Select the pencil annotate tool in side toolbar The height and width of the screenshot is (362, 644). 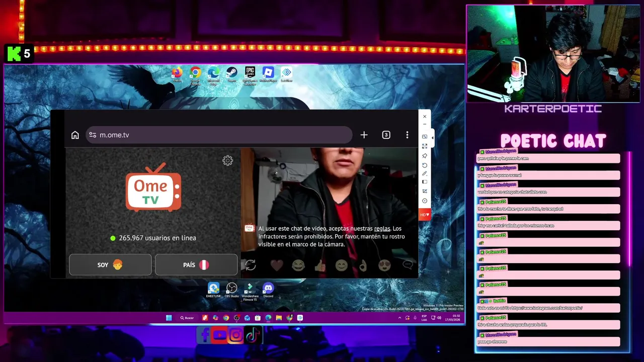(425, 173)
